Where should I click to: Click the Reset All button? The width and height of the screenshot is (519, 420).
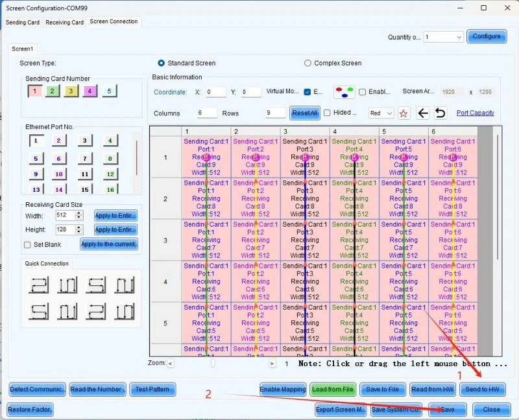305,113
